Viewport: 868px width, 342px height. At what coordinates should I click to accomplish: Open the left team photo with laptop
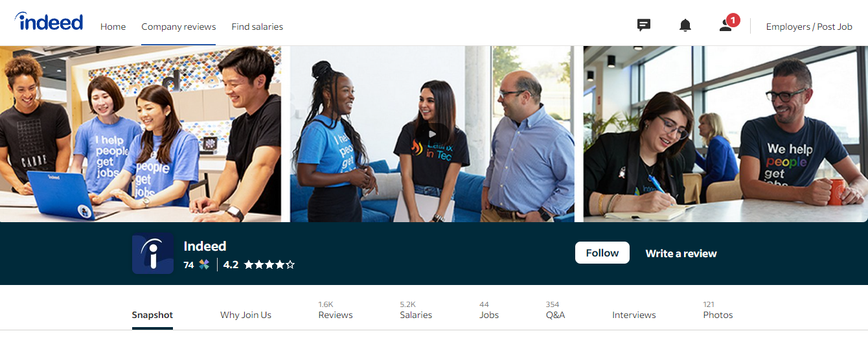pyautogui.click(x=141, y=134)
